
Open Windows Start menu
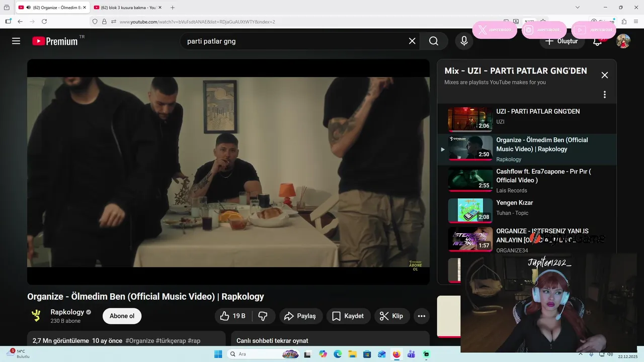(218, 354)
